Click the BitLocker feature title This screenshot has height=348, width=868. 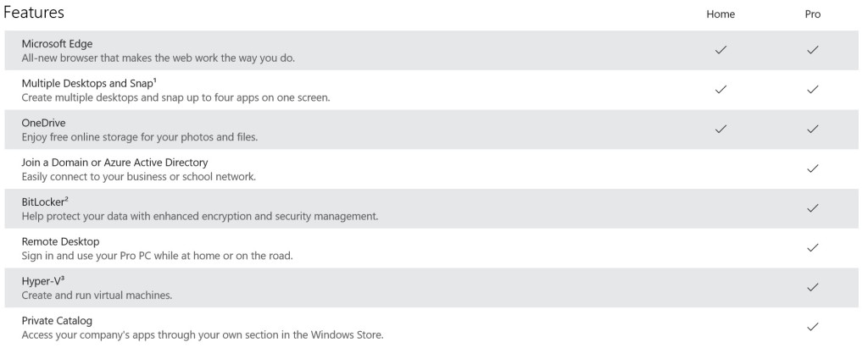point(45,202)
